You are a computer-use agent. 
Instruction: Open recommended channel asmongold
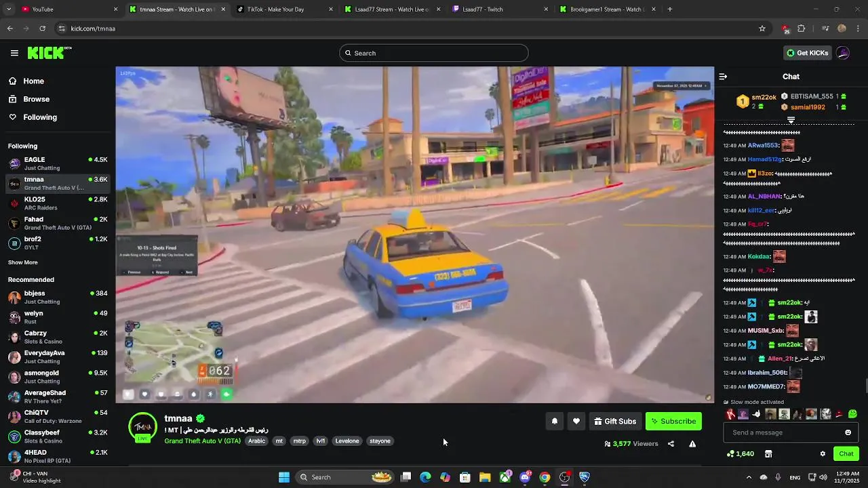tap(58, 376)
